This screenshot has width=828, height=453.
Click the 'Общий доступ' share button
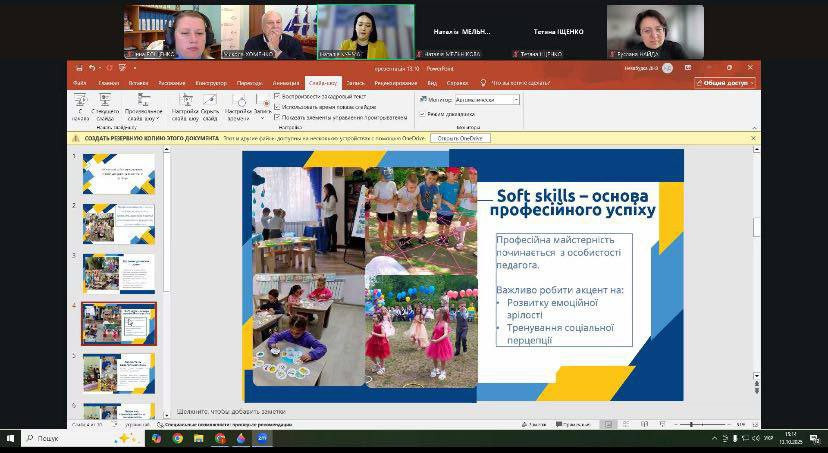724,83
